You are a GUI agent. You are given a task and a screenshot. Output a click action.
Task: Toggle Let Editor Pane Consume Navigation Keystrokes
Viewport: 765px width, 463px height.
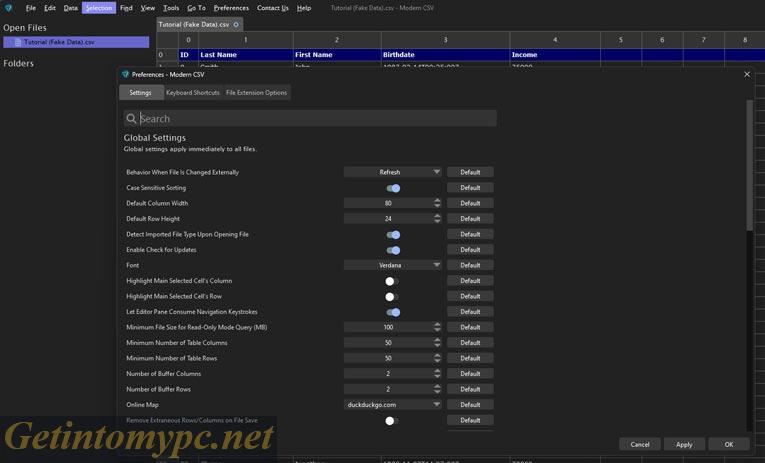click(x=393, y=312)
